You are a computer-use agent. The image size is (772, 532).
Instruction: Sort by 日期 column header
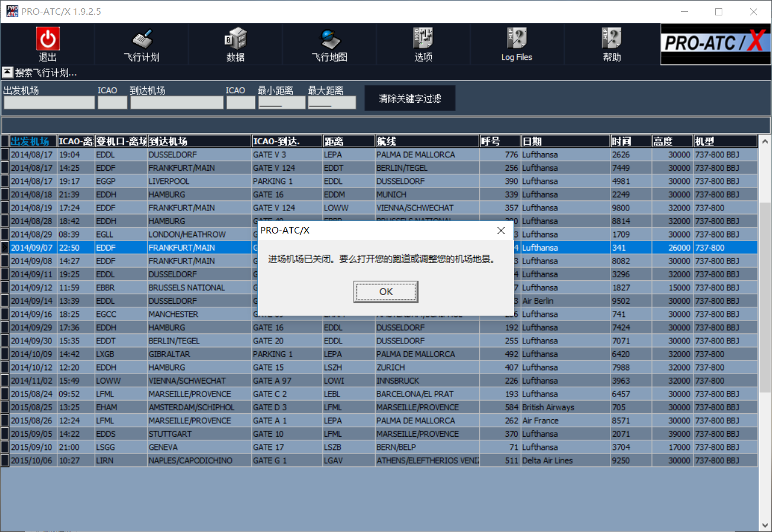566,141
